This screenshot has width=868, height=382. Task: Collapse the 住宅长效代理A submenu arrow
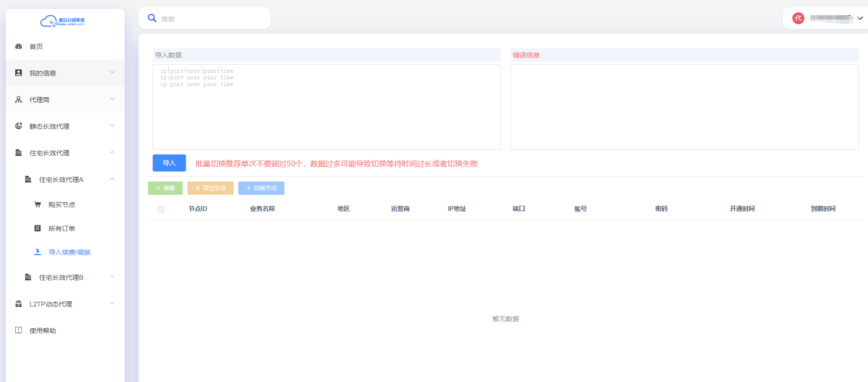[112, 179]
